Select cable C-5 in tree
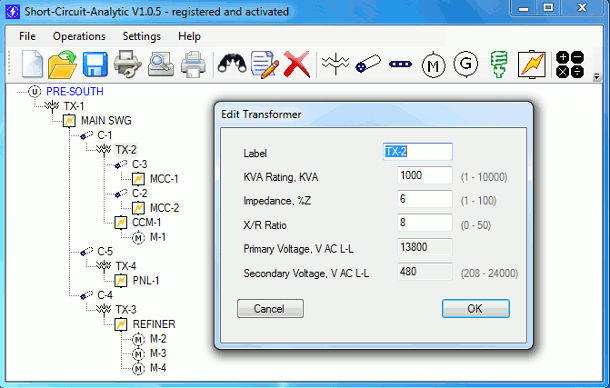Image resolution: width=610 pixels, height=388 pixels. tap(105, 251)
